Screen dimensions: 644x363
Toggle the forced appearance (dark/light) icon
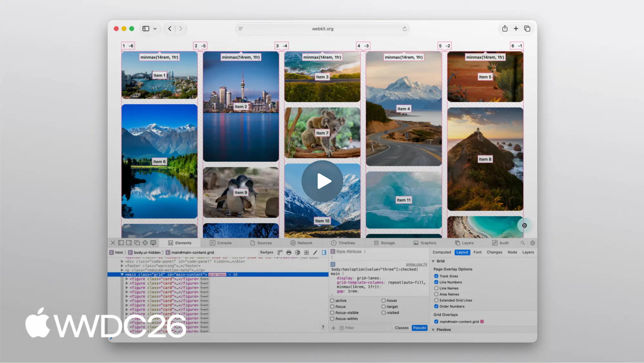click(298, 252)
